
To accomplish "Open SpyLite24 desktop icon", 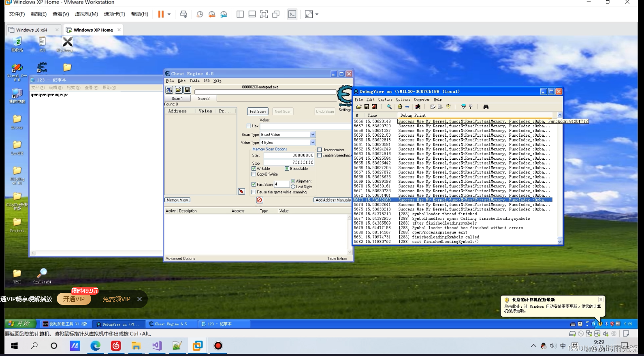I will (42, 276).
